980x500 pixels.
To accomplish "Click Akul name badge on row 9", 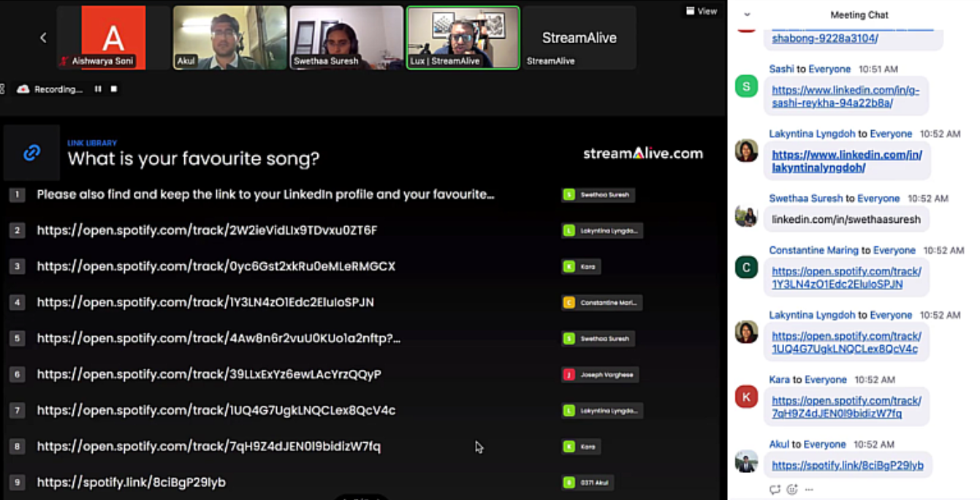I will 588,482.
